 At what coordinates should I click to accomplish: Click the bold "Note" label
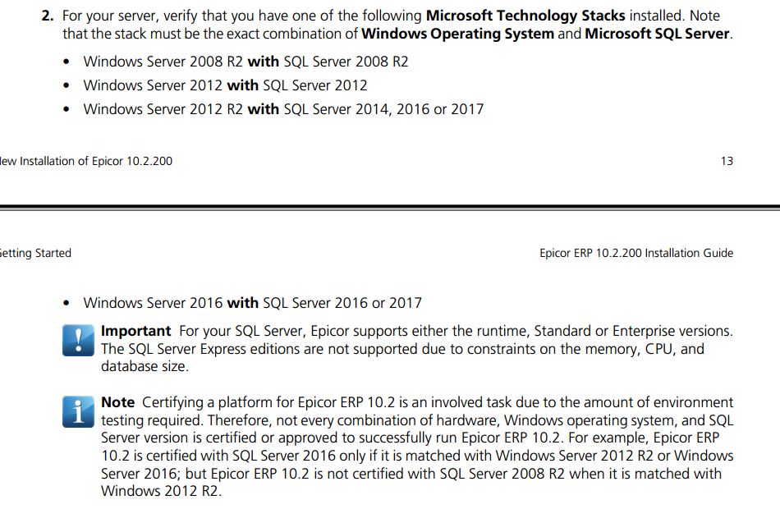point(117,402)
